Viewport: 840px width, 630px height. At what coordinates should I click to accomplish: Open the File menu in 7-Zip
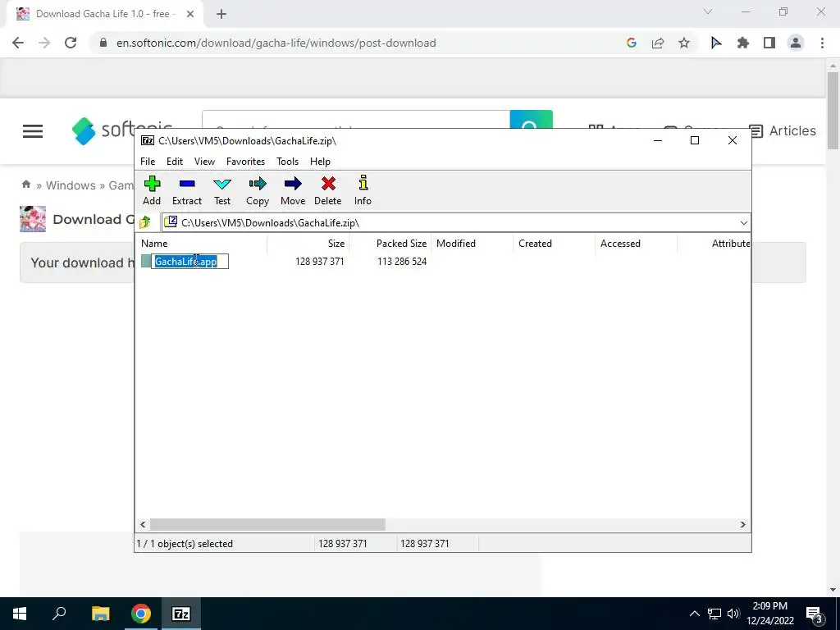coord(148,162)
